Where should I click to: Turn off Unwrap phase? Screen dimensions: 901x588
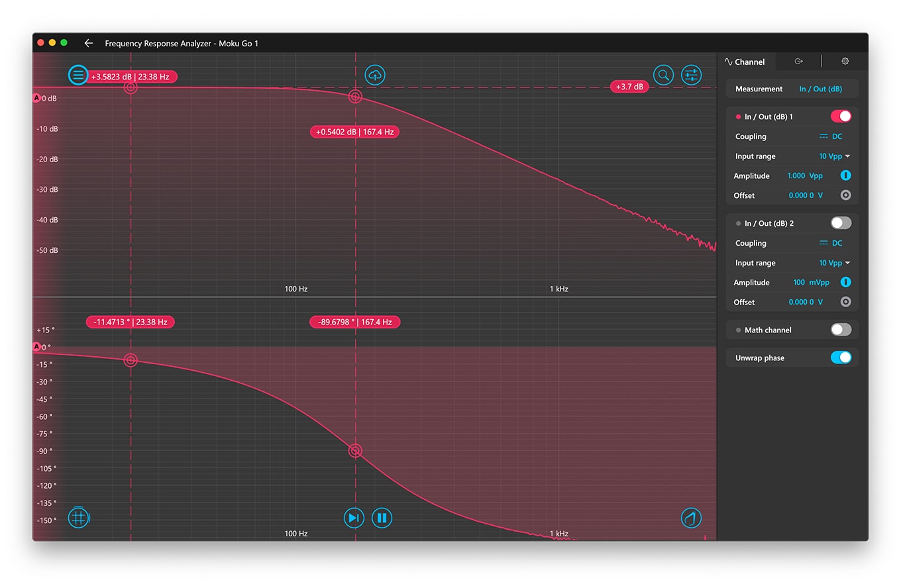click(x=841, y=358)
